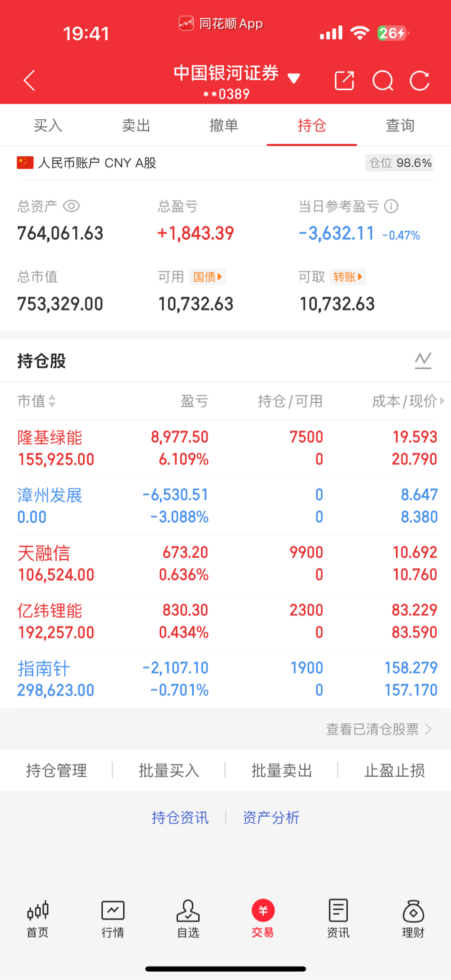Tap the 转账 button next to 可取
451x980 pixels.
[x=348, y=277]
